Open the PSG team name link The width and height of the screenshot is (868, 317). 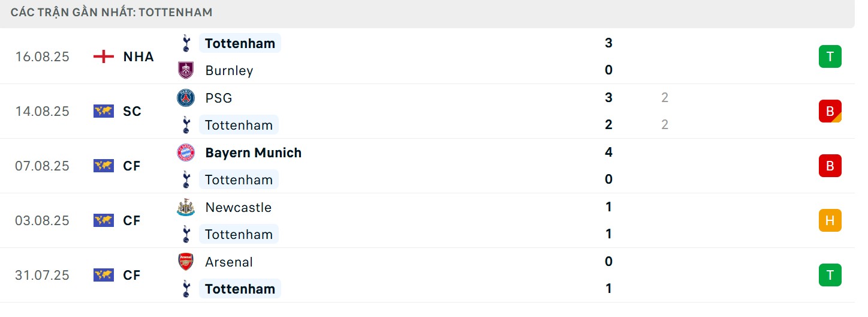[x=218, y=98]
